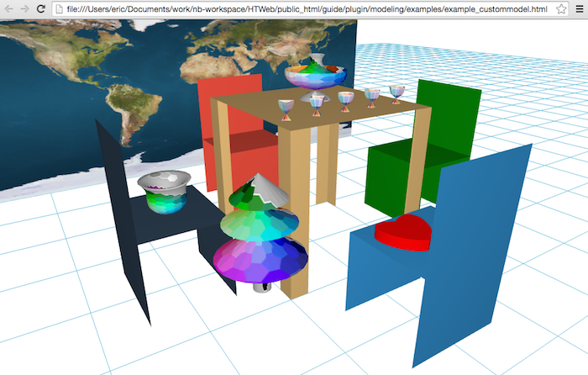
Task: Pick the rightmost cup on the table
Action: tap(397, 92)
